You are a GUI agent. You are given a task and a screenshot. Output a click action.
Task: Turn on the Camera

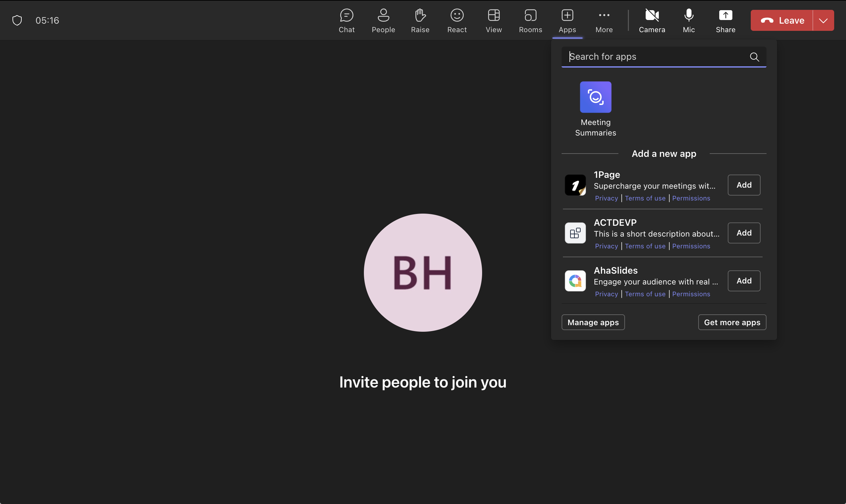pyautogui.click(x=652, y=20)
